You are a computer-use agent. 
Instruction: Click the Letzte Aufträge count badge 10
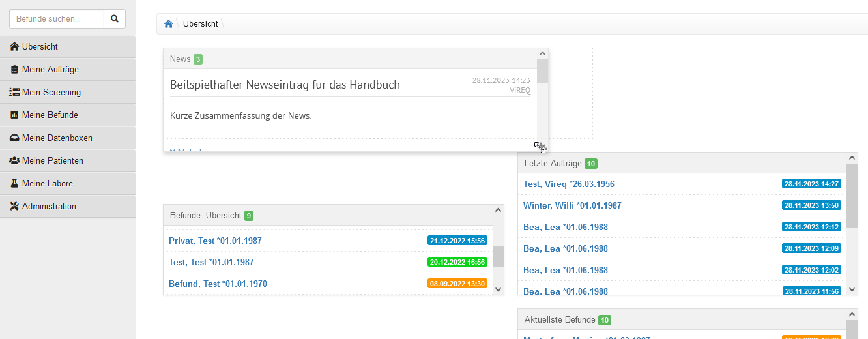tap(591, 164)
